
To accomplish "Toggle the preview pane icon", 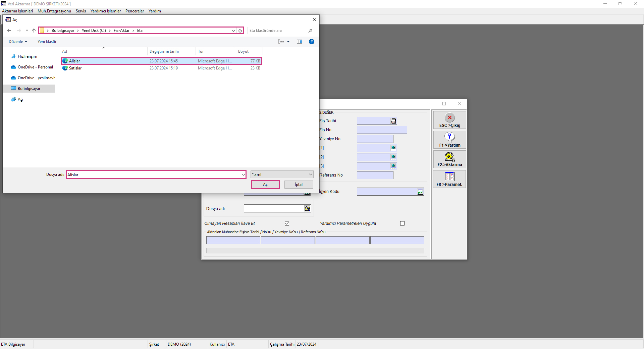I will click(x=300, y=42).
